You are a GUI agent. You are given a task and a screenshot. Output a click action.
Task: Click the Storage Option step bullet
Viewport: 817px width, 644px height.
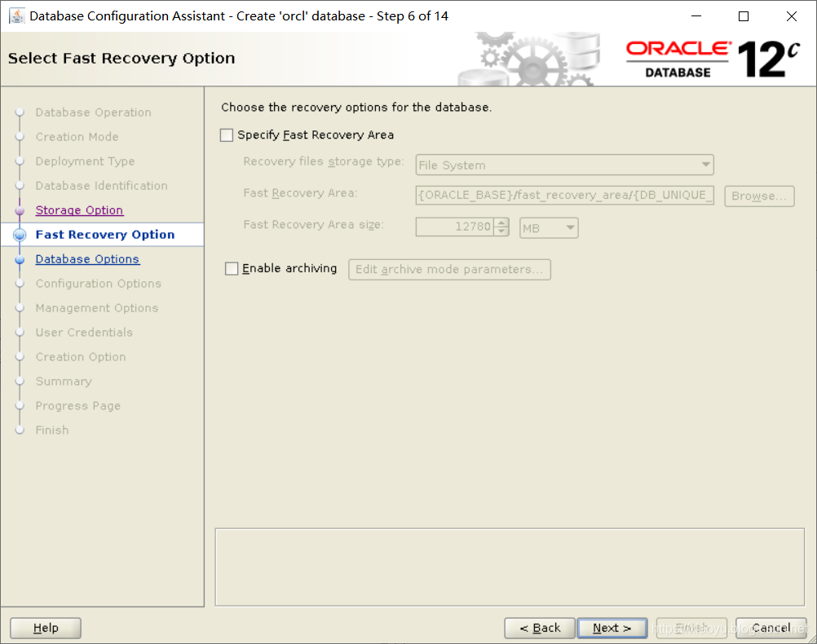click(20, 210)
